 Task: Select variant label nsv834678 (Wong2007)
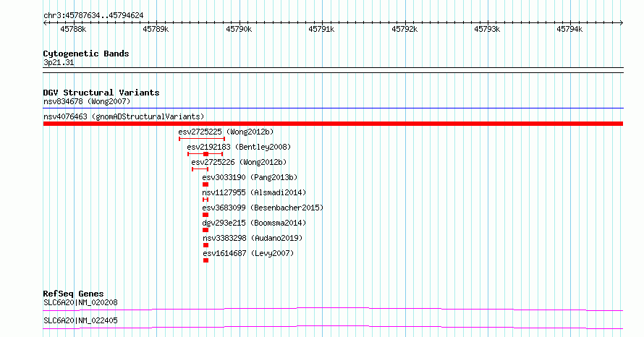tap(87, 101)
